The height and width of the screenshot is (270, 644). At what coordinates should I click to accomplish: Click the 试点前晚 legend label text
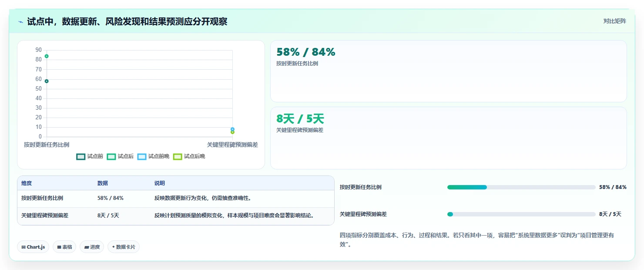coord(158,156)
